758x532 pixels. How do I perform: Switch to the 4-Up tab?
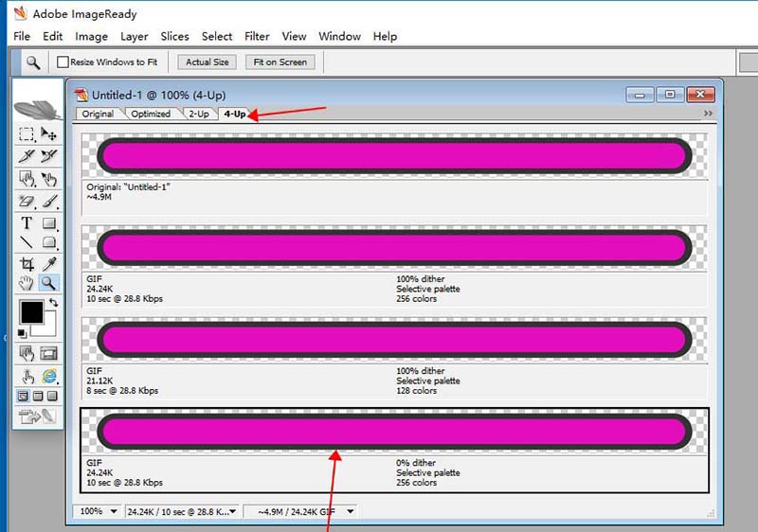coord(234,114)
